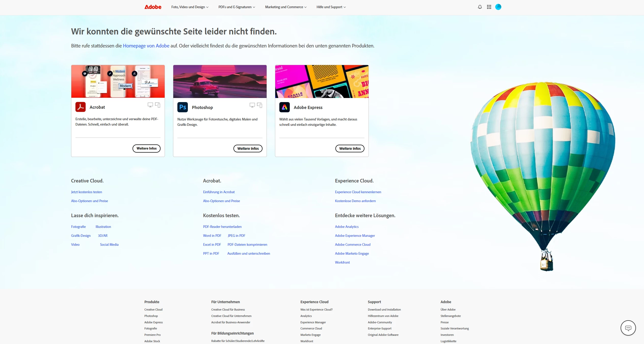Click the Photoshop Ps icon

pyautogui.click(x=182, y=107)
